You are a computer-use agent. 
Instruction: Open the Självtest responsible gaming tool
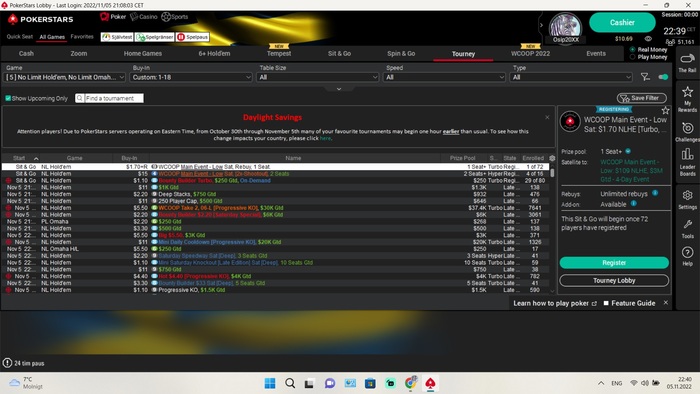(x=117, y=37)
